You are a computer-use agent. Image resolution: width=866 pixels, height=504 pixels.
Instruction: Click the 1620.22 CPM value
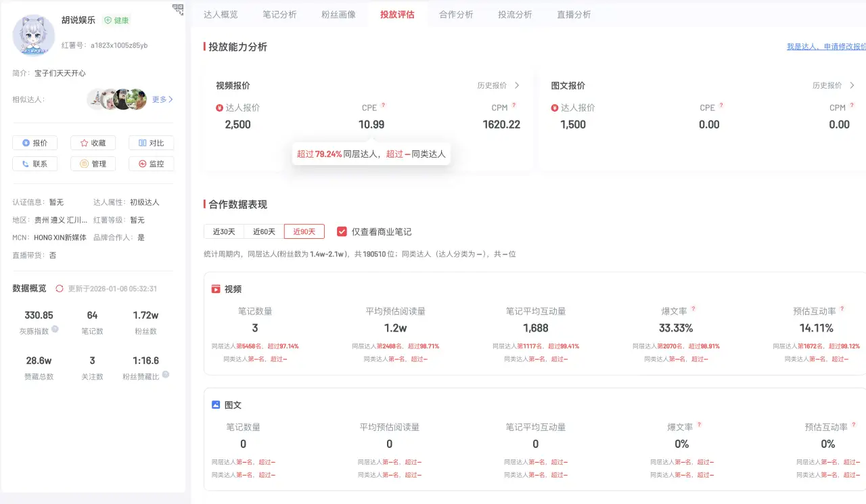pyautogui.click(x=501, y=124)
